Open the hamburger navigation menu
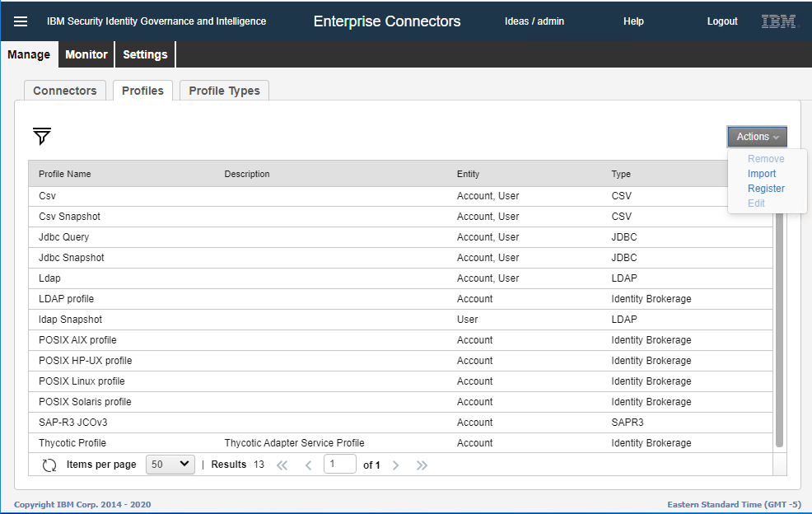This screenshot has height=514, width=812. (21, 22)
